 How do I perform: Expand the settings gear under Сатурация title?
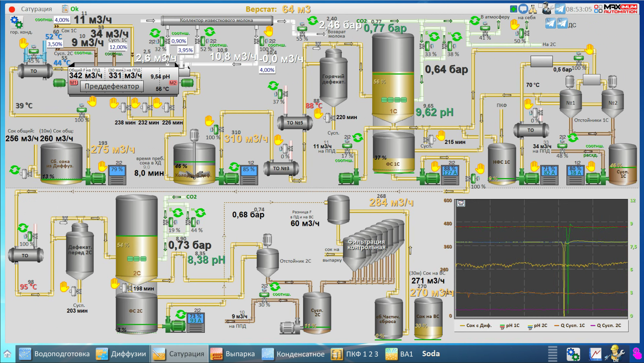click(16, 22)
